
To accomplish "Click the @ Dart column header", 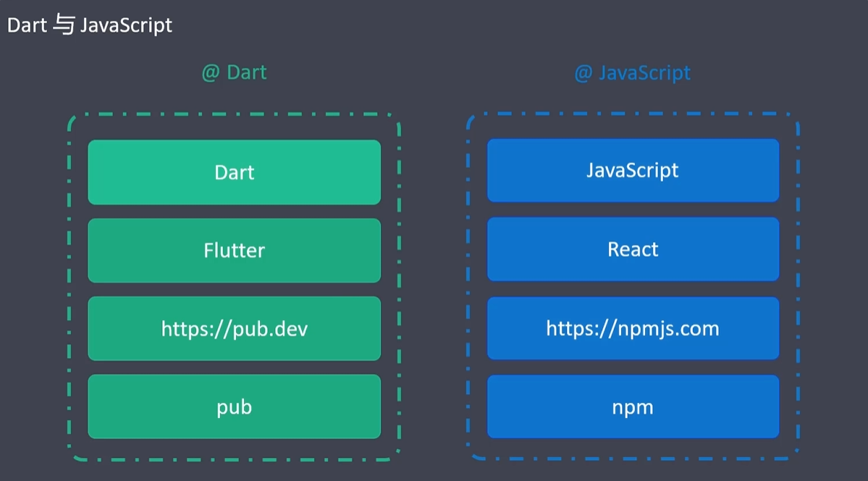I will pyautogui.click(x=233, y=72).
